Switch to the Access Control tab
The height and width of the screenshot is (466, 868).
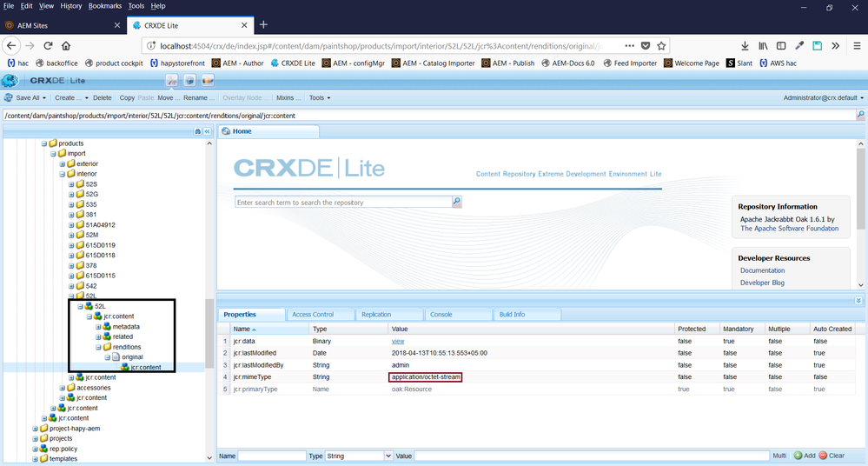coord(313,314)
